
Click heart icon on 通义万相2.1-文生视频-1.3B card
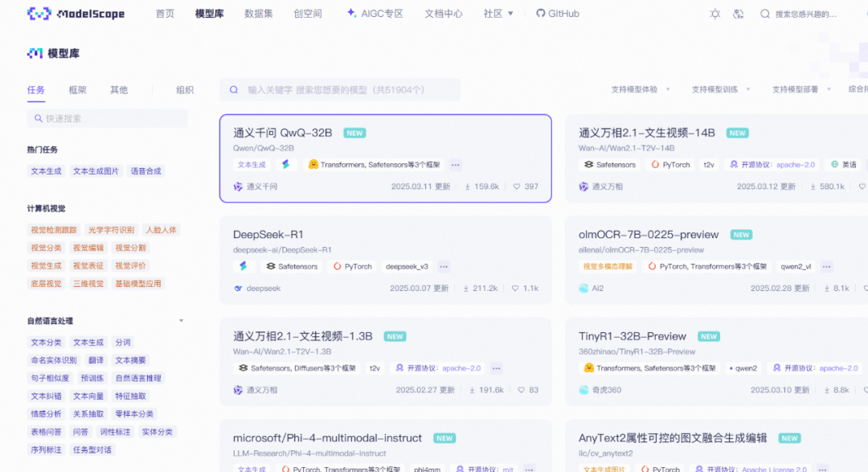click(x=521, y=390)
